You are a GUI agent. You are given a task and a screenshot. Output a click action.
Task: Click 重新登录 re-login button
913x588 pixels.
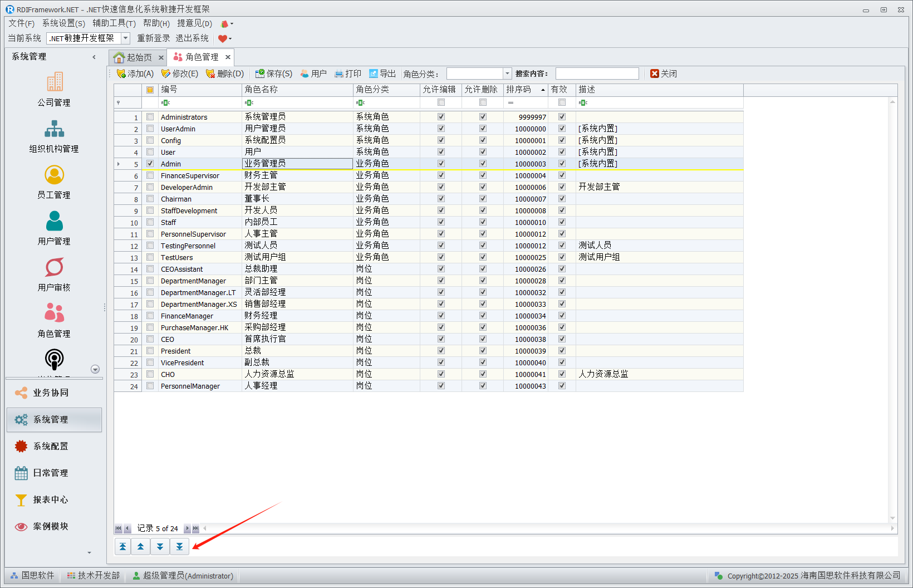point(154,38)
